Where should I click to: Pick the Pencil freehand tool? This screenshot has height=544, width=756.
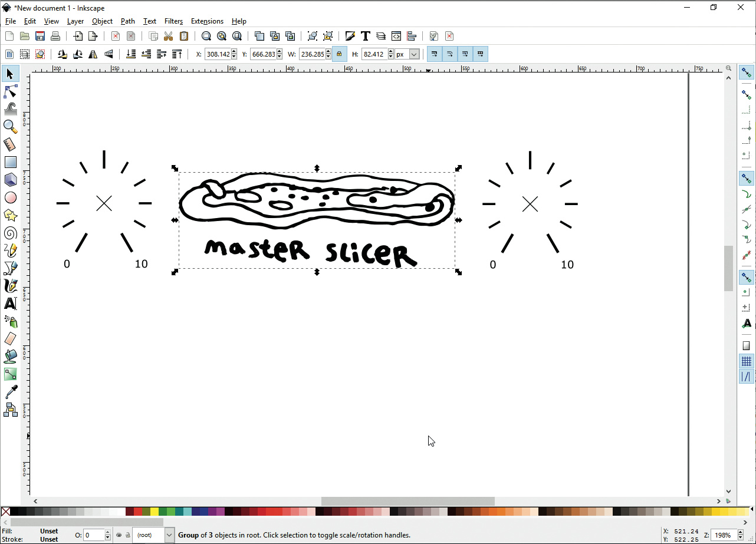tap(11, 250)
